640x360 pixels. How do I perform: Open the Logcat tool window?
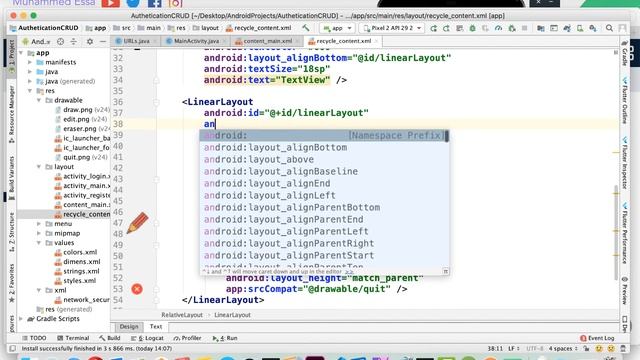click(147, 338)
